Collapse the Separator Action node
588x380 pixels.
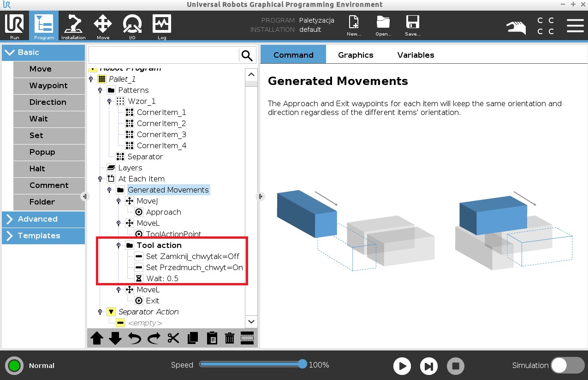point(100,312)
